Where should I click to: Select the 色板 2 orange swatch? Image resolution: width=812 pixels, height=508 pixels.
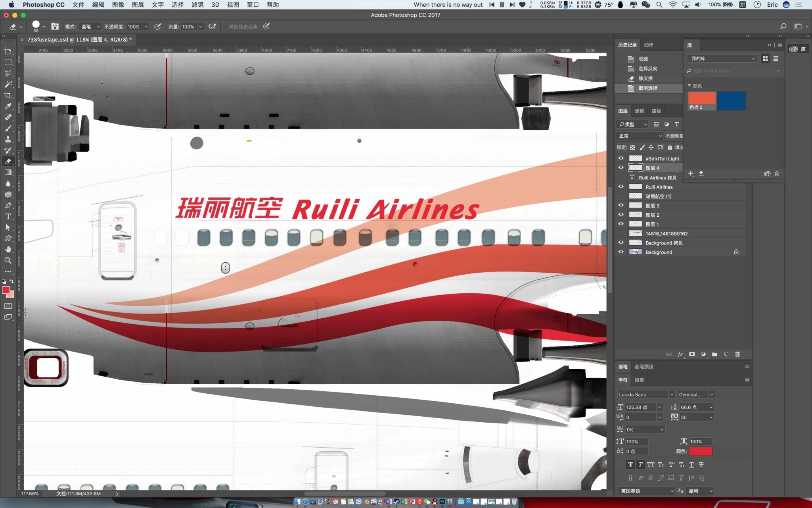click(x=702, y=101)
